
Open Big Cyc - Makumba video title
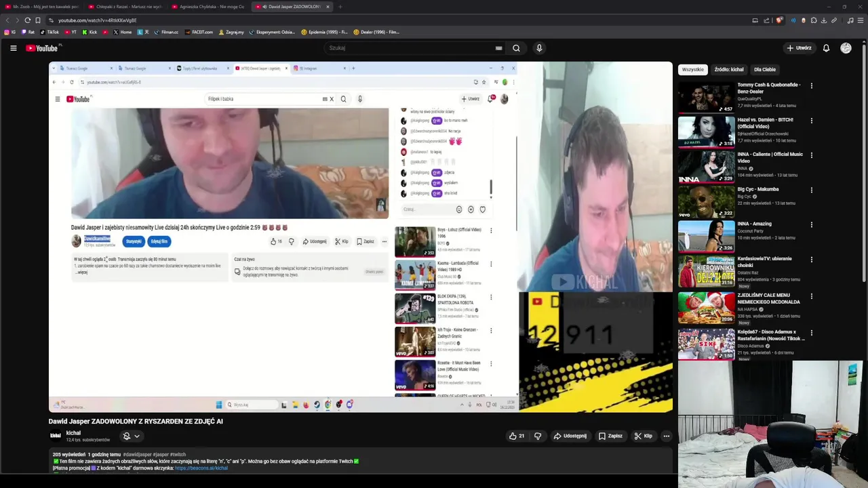coord(758,189)
